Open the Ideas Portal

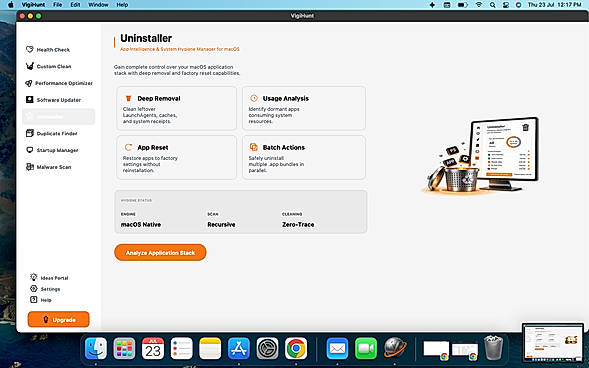pyautogui.click(x=49, y=278)
